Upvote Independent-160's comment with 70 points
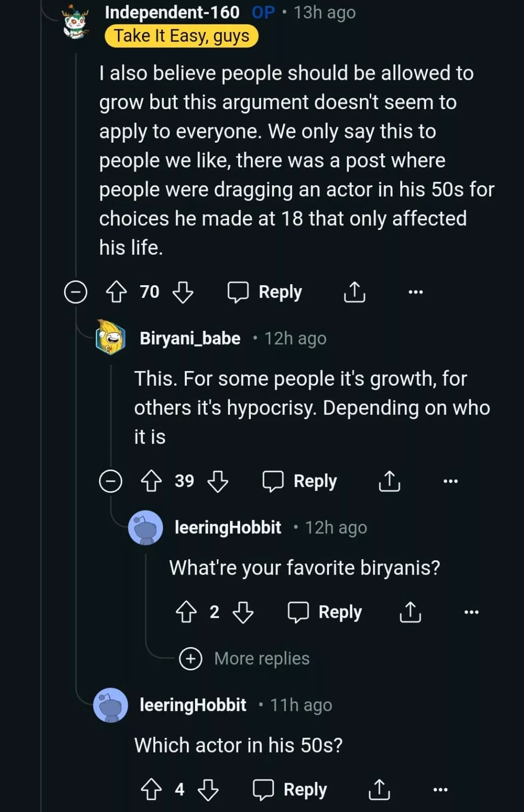Image resolution: width=524 pixels, height=812 pixels. tap(116, 292)
